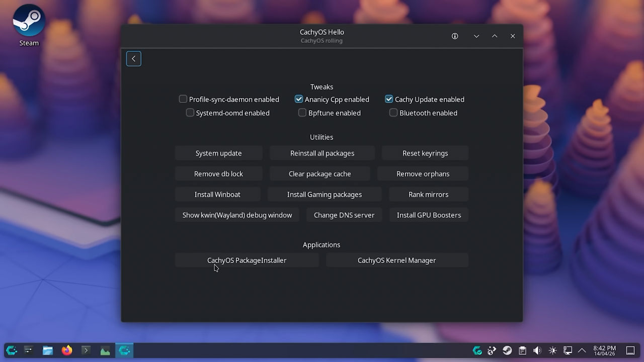
Task: Open the brightness tray icon
Action: (552, 350)
